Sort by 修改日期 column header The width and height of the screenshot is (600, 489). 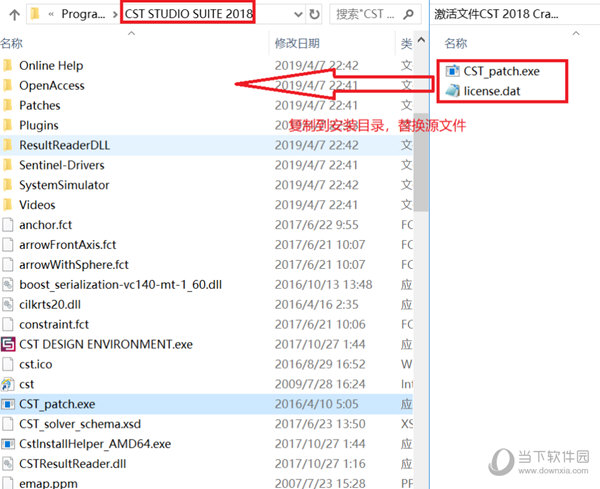pos(297,43)
